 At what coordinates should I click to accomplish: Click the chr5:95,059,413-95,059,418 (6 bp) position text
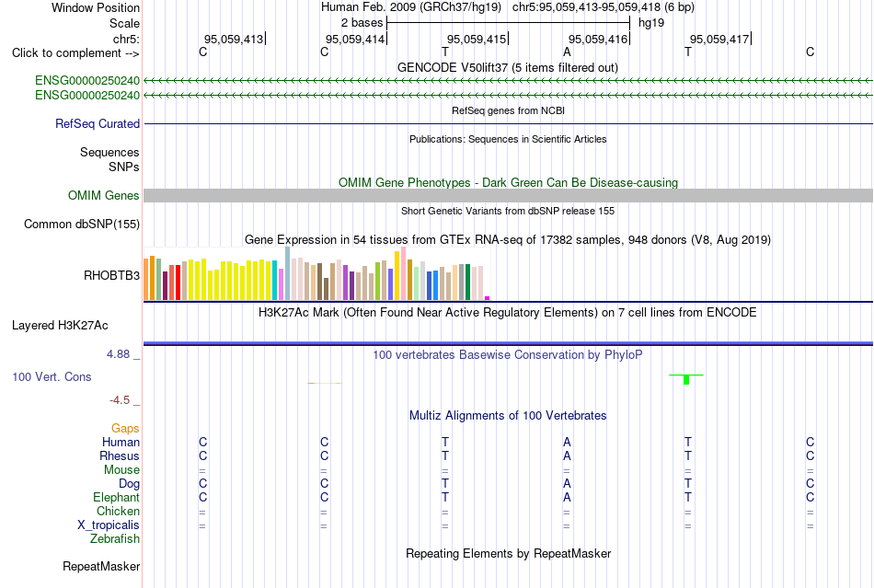tap(604, 7)
